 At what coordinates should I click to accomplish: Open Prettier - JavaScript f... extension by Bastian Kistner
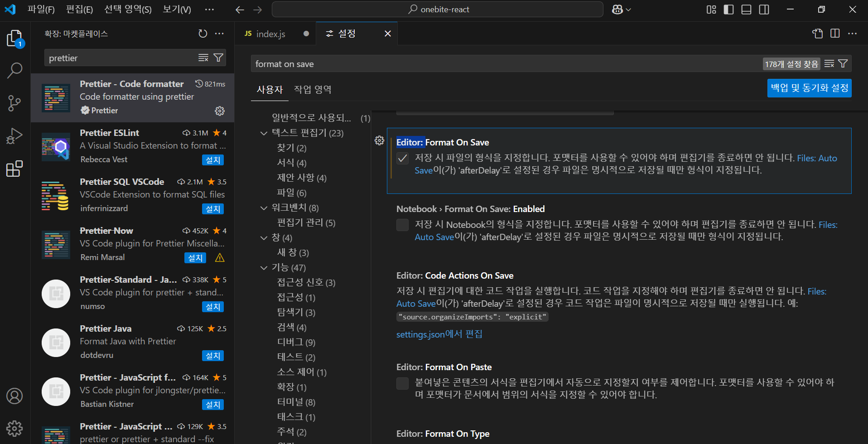132,391
